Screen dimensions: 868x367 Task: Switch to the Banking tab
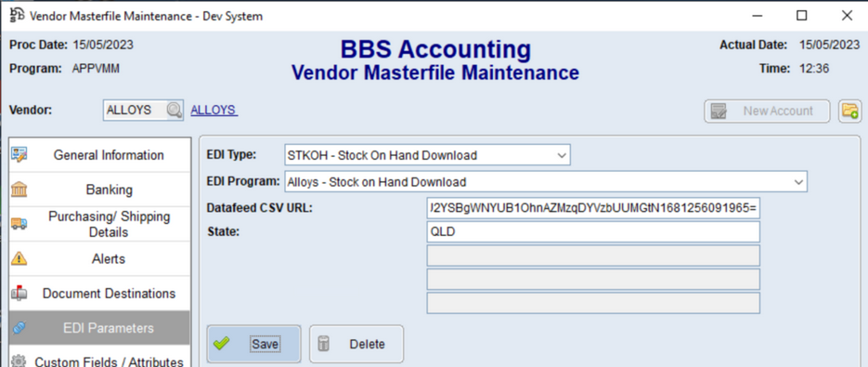point(99,190)
